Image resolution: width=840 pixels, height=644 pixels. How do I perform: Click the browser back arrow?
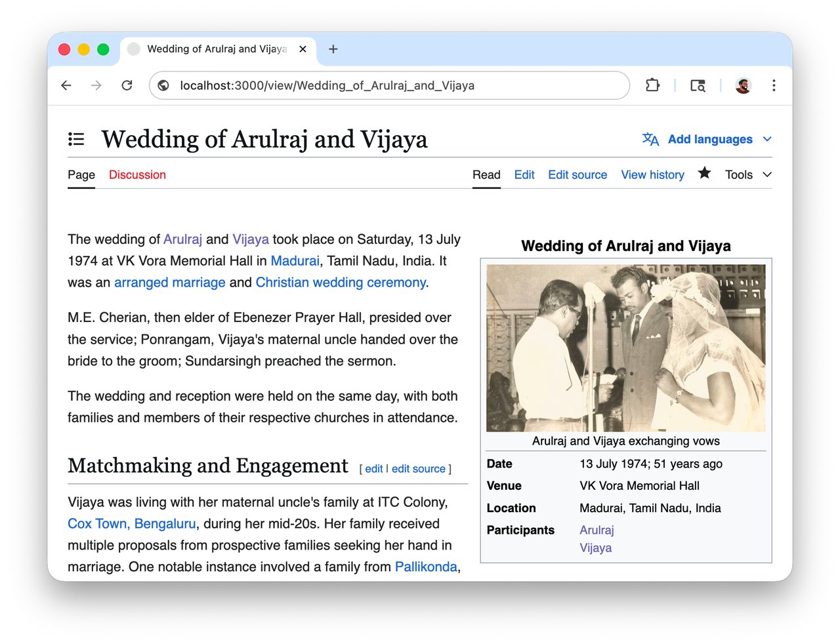66,85
